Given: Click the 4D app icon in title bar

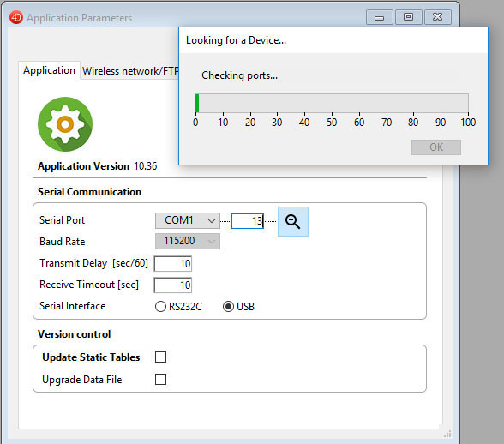Looking at the screenshot, I should pyautogui.click(x=16, y=17).
